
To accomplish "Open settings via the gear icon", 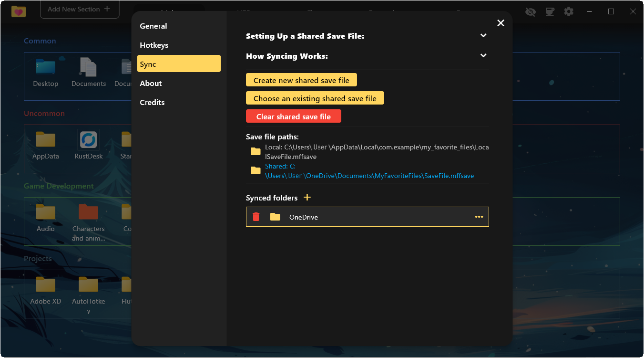I will [x=569, y=11].
